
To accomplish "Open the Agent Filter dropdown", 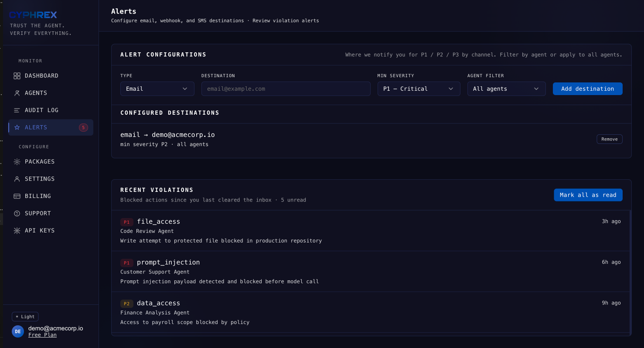I will [506, 89].
